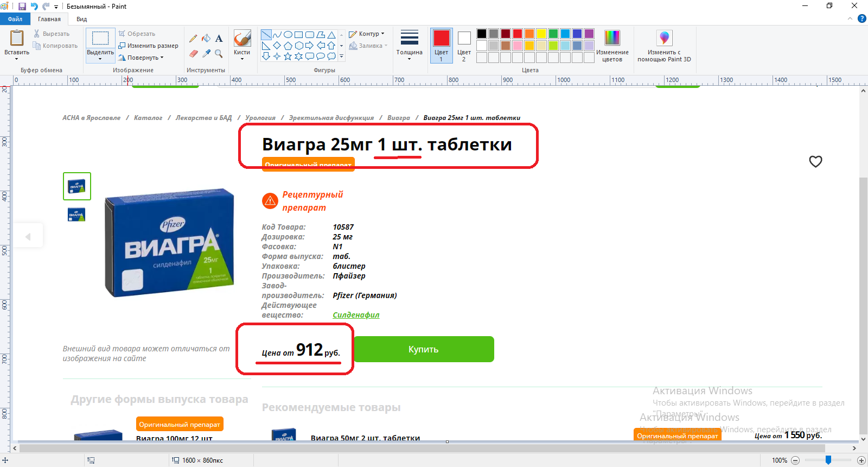Click the zoom in plus button
This screenshot has height=467, width=868.
[x=861, y=460]
